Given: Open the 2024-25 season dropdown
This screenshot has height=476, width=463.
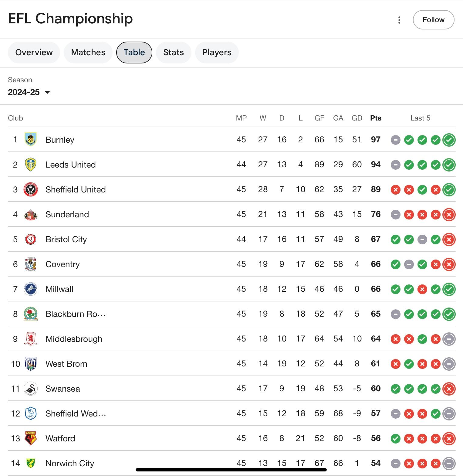Looking at the screenshot, I should (29, 92).
